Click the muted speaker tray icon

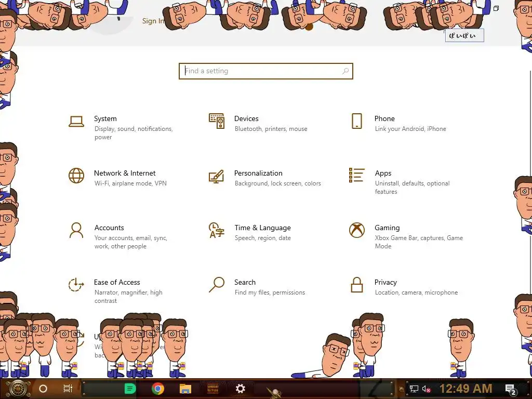coord(427,389)
